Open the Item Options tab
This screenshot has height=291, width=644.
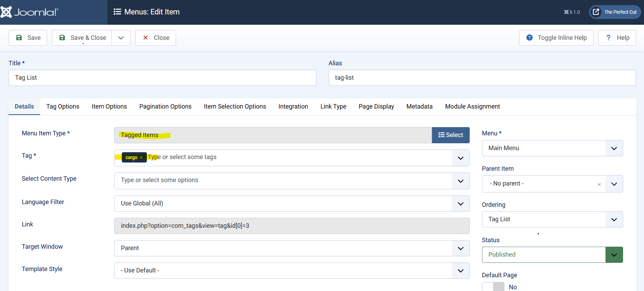(x=109, y=107)
